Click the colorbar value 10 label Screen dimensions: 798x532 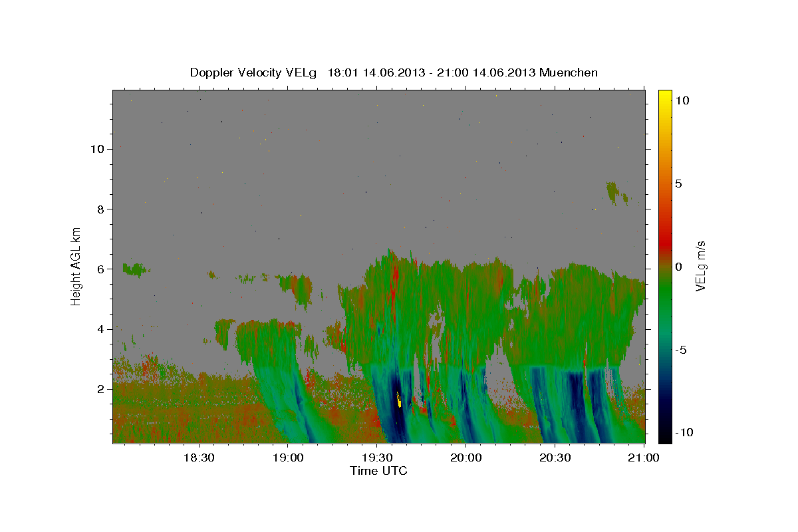click(x=682, y=100)
